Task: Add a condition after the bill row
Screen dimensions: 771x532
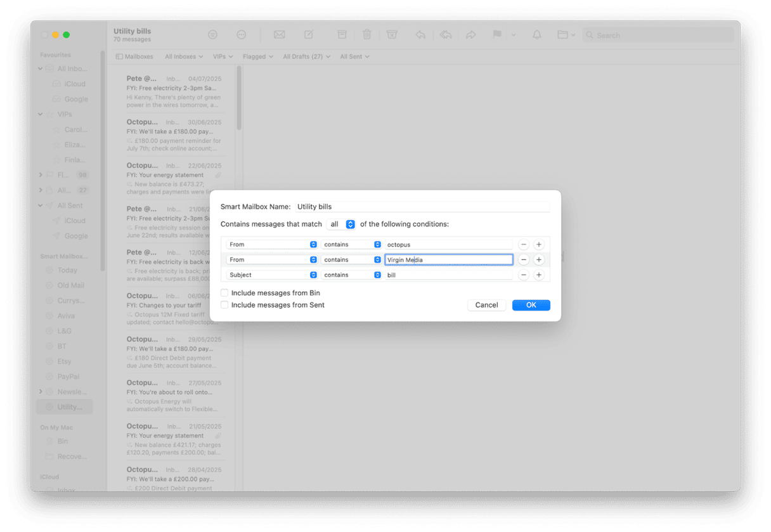Action: pos(539,275)
